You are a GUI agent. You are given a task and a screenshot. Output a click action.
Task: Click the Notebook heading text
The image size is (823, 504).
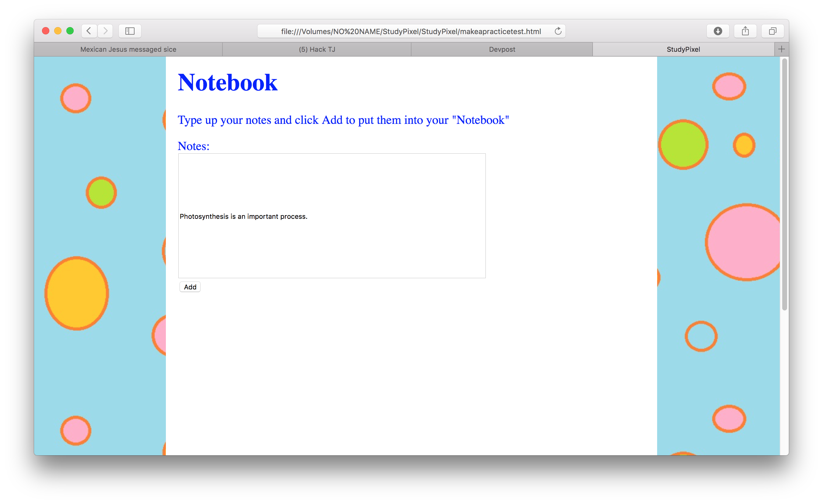[x=227, y=82]
